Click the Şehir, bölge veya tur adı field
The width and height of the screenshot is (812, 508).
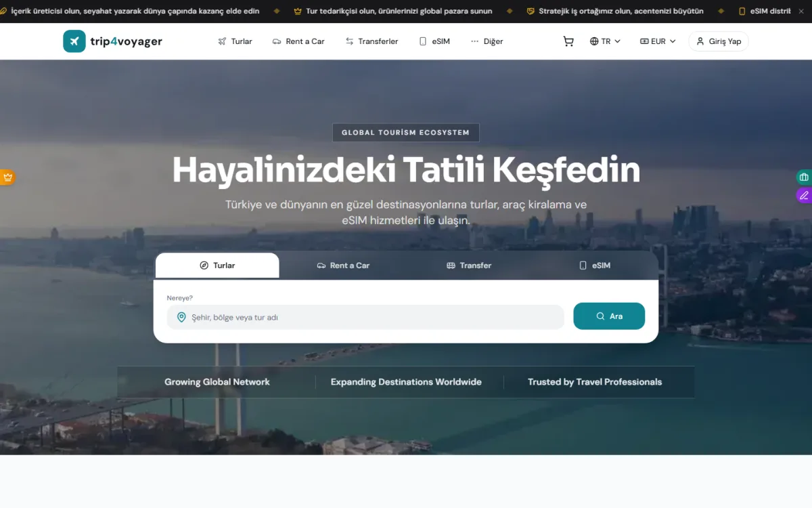click(x=365, y=317)
